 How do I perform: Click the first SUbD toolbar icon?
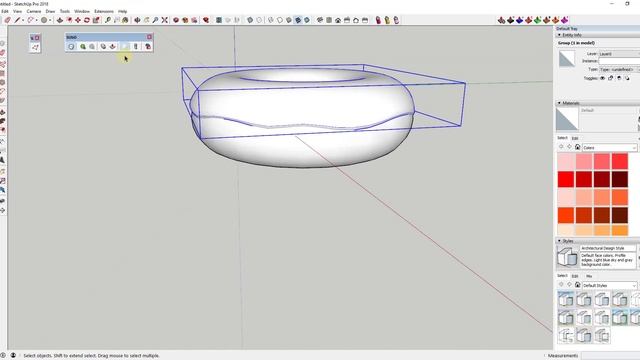[71, 47]
